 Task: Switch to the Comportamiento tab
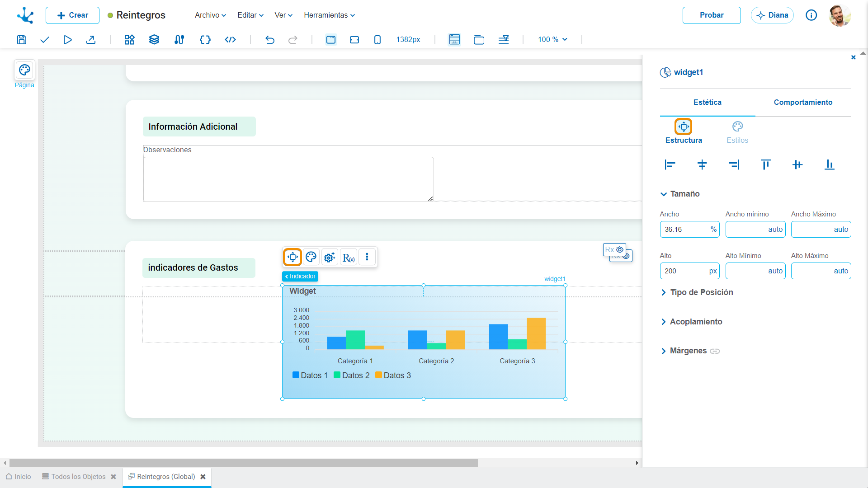pyautogui.click(x=803, y=103)
